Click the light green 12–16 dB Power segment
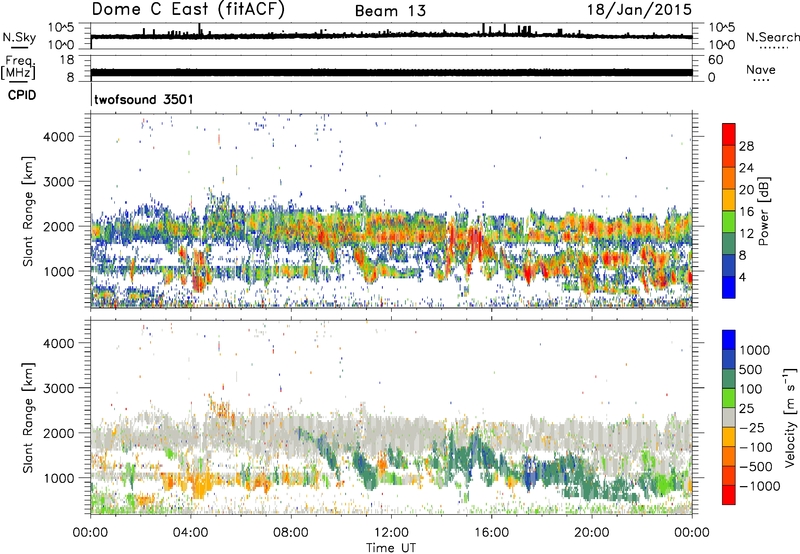This screenshot has width=800, height=554. (x=729, y=222)
